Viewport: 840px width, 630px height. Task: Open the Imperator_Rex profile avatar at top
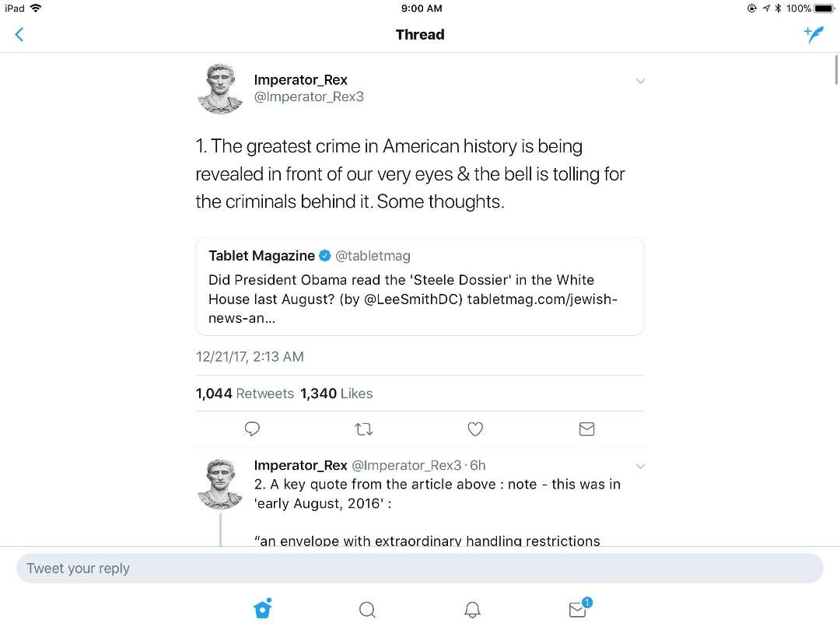[x=220, y=89]
